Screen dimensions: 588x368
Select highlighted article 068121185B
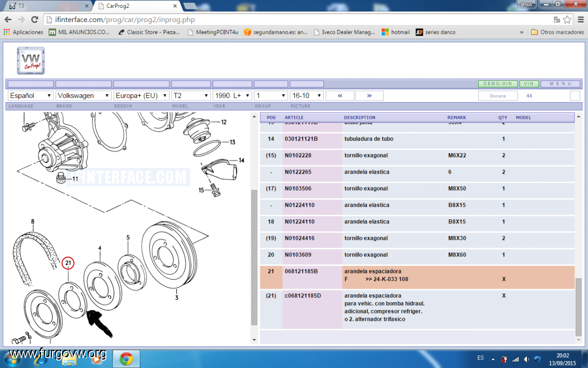pyautogui.click(x=417, y=277)
